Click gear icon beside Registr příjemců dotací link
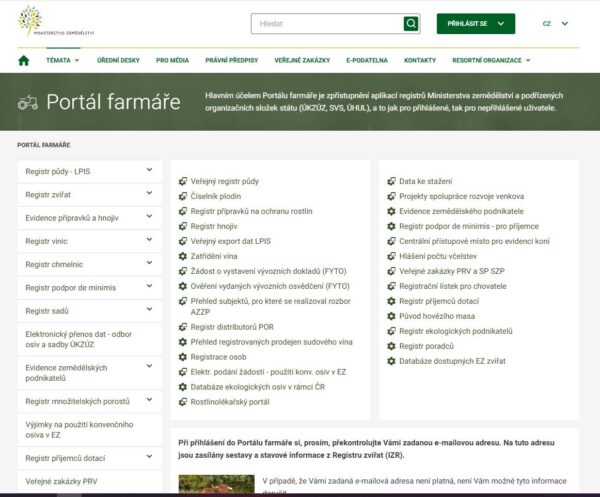The image size is (600, 497). pyautogui.click(x=391, y=301)
